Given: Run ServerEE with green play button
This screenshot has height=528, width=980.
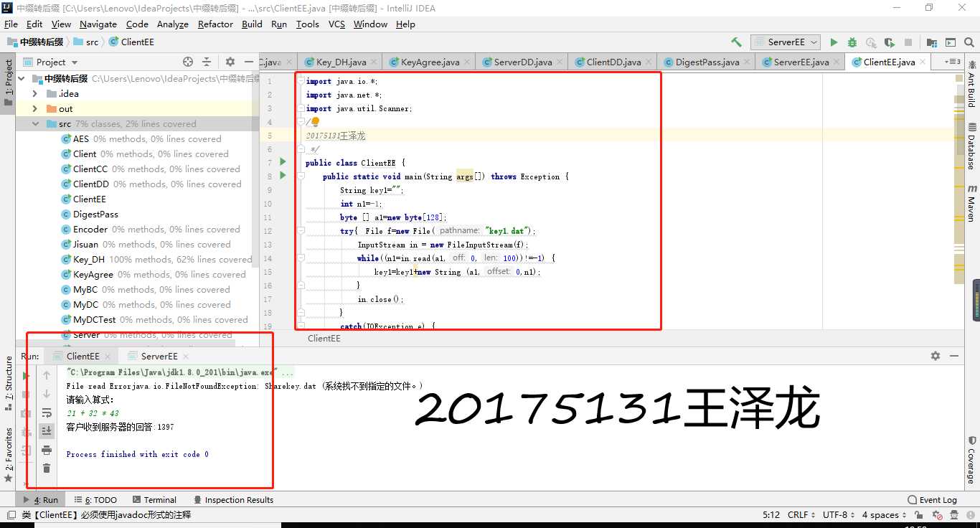Looking at the screenshot, I should click(x=834, y=42).
